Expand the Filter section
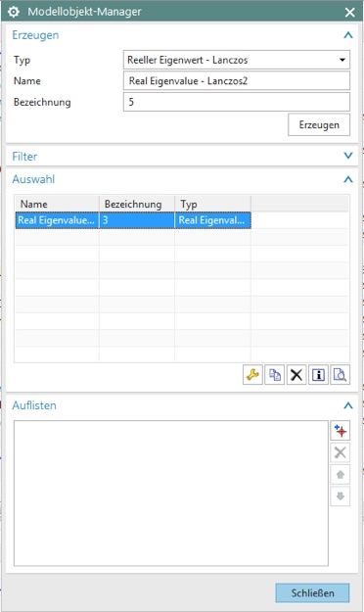Screen dimensions: 364x612 [x=348, y=156]
